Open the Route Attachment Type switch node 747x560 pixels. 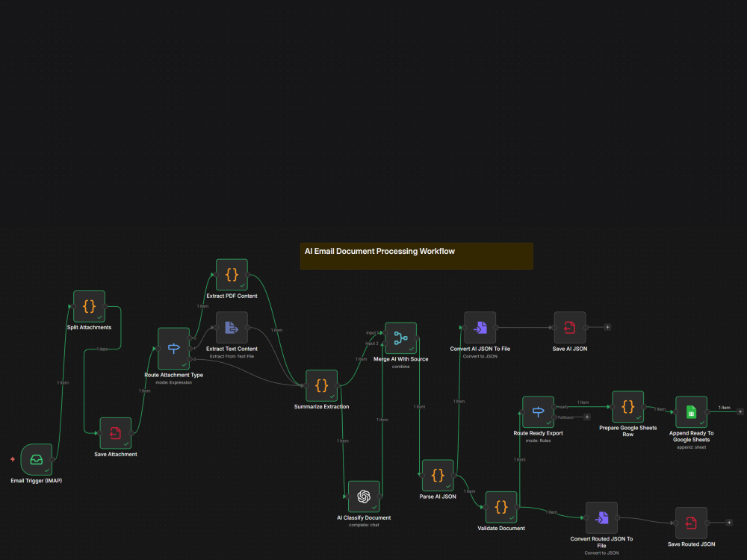(x=174, y=349)
